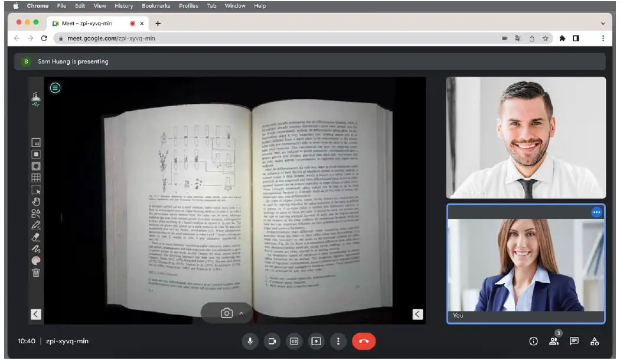Click the trash can to clear annotations
Viewport: 620px width, 364px height.
coord(36,273)
